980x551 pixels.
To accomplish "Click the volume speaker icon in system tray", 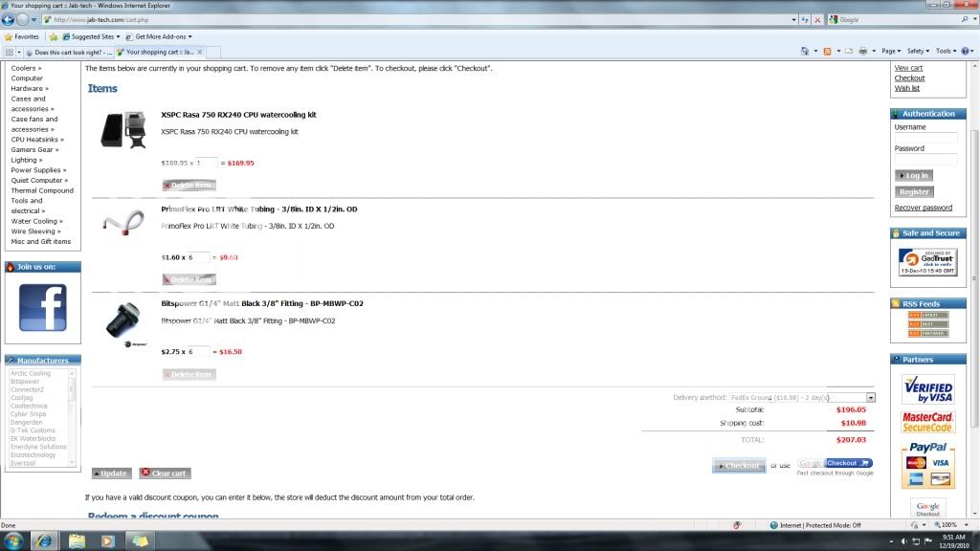I will tap(903, 541).
